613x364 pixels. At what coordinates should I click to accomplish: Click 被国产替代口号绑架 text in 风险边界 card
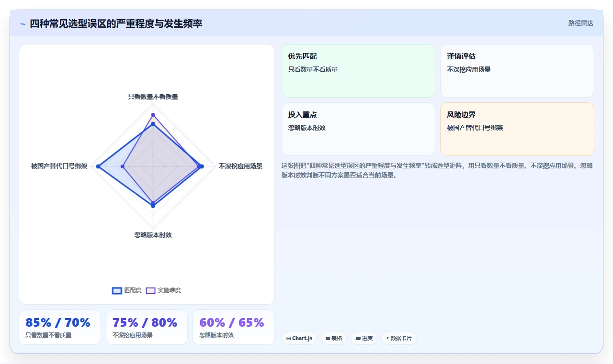475,128
